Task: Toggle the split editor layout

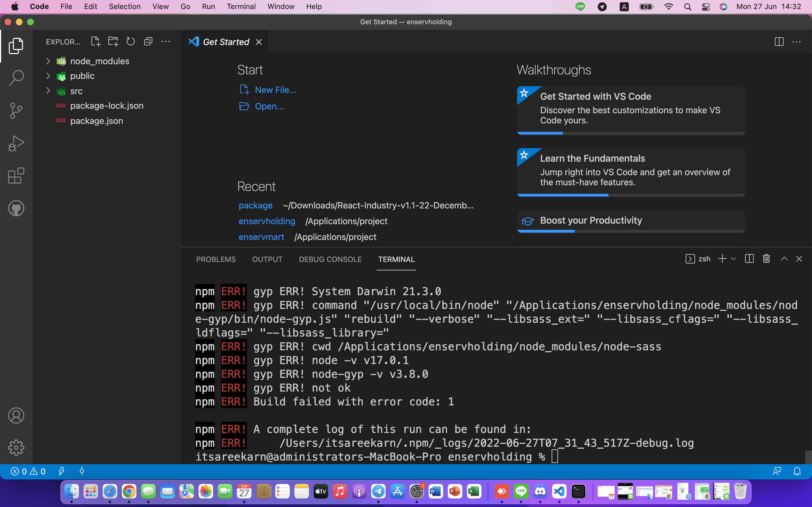Action: (x=779, y=42)
